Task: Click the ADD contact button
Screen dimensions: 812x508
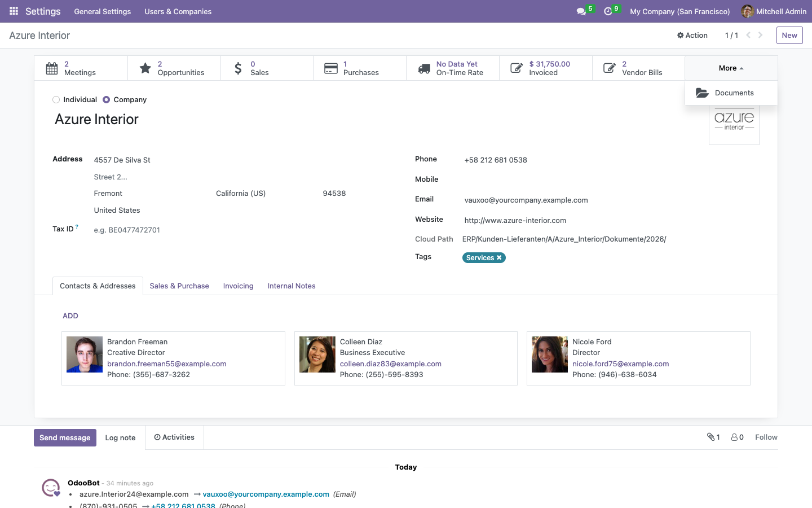Action: click(70, 316)
